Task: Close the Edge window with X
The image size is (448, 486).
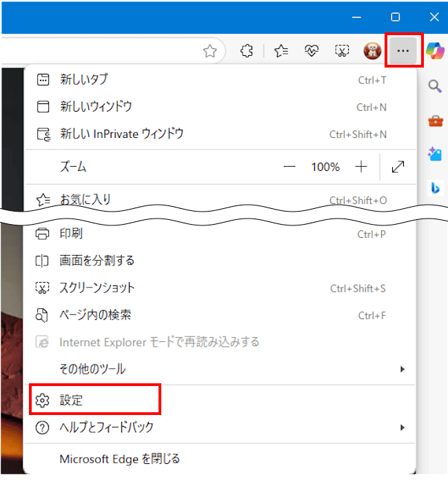Action: pyautogui.click(x=434, y=17)
